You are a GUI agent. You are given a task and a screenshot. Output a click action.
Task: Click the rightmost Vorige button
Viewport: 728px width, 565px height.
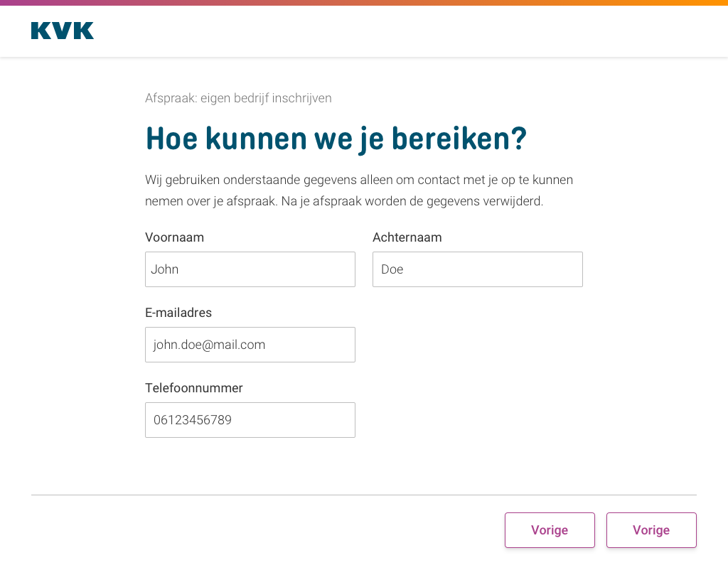[x=651, y=529]
